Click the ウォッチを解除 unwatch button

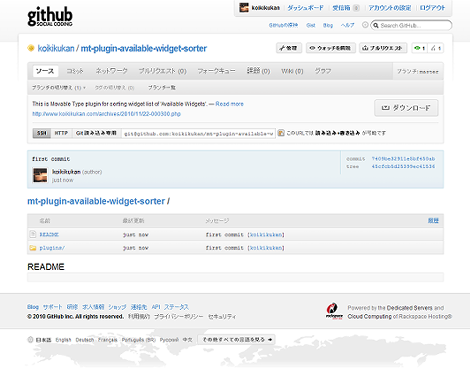coord(331,48)
